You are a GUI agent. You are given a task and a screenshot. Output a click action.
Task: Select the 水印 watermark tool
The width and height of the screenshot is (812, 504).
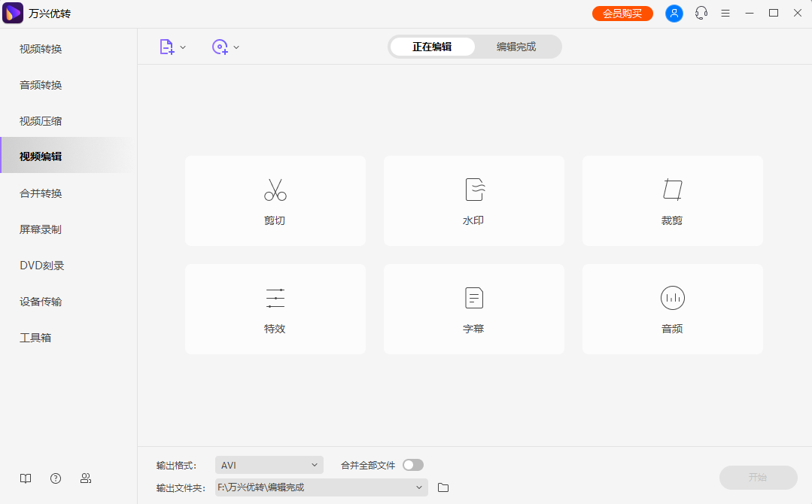tap(473, 200)
